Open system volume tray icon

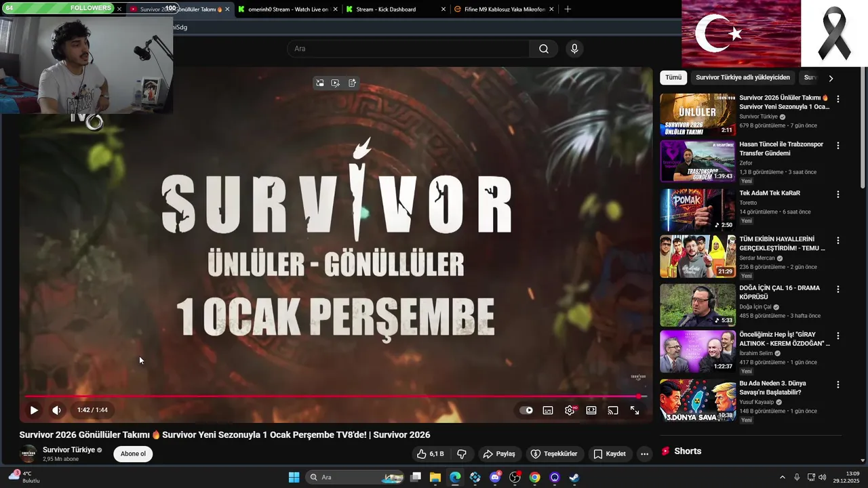pyautogui.click(x=823, y=477)
